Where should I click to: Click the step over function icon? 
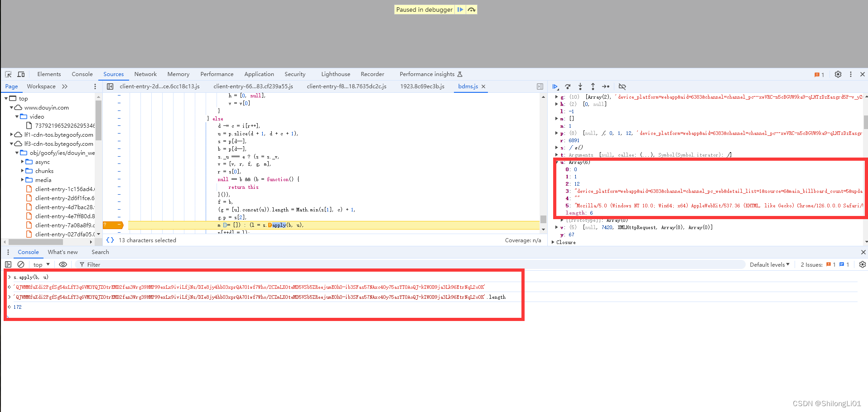point(568,86)
